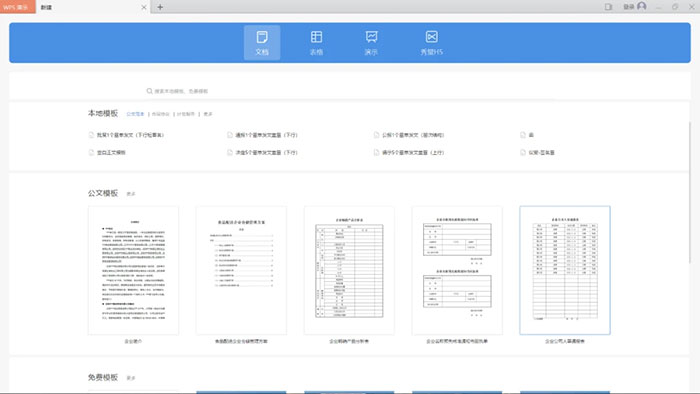Close the 新建 tab with its X
Screen dimensions: 700x394
[144, 7]
